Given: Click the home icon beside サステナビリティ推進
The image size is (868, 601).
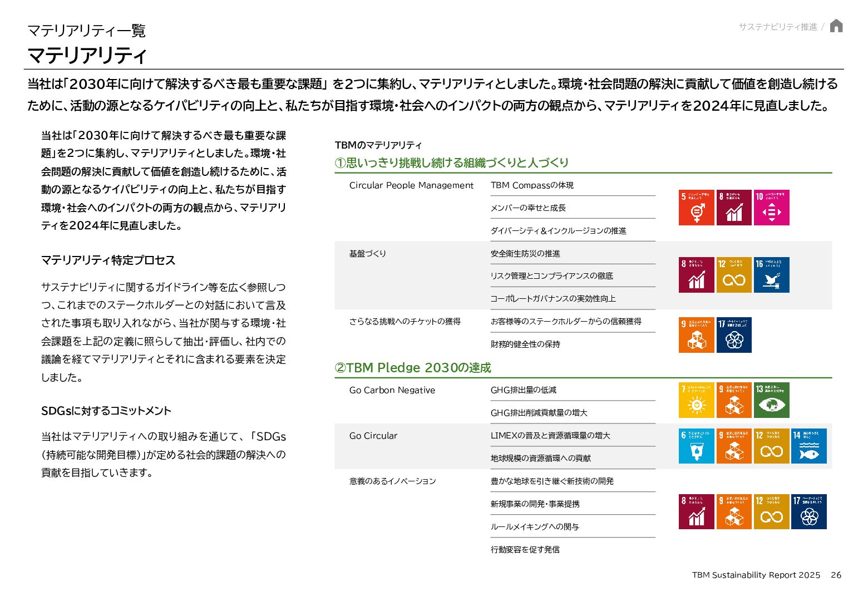Looking at the screenshot, I should click(x=836, y=26).
